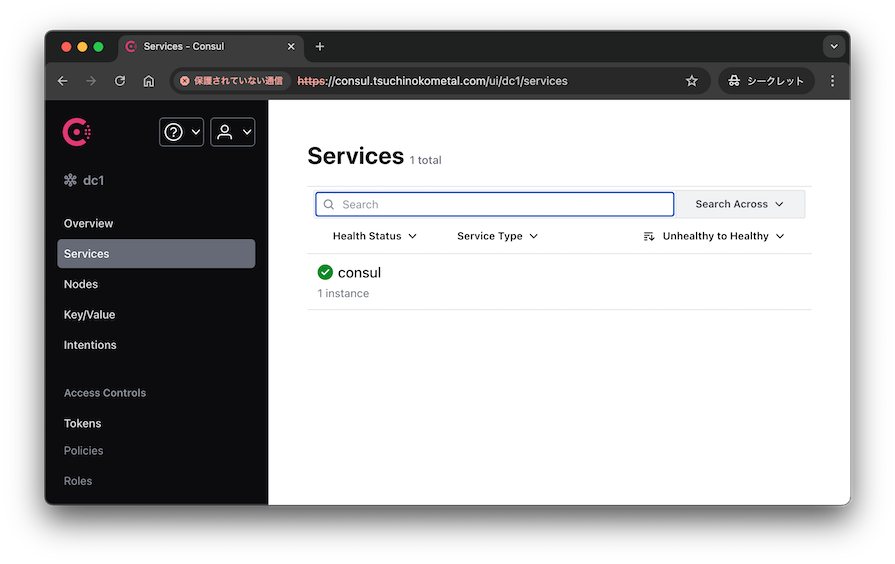Screen dimensions: 895x564
Task: Open the consul service link
Action: [359, 273]
